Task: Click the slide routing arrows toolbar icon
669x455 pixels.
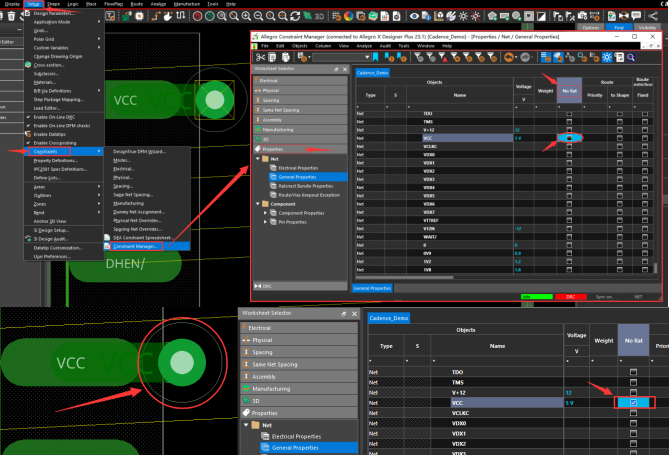Action: point(181,16)
